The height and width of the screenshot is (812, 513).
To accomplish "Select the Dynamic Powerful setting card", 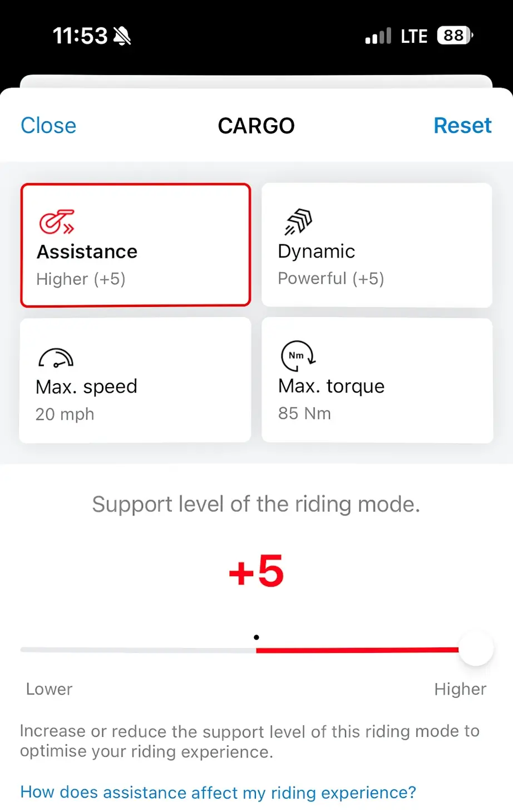I will point(377,245).
